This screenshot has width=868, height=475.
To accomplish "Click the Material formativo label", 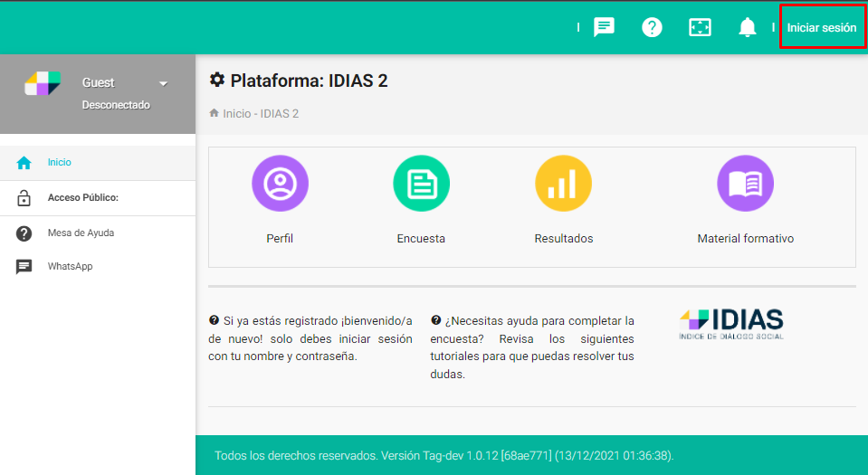I will click(746, 239).
